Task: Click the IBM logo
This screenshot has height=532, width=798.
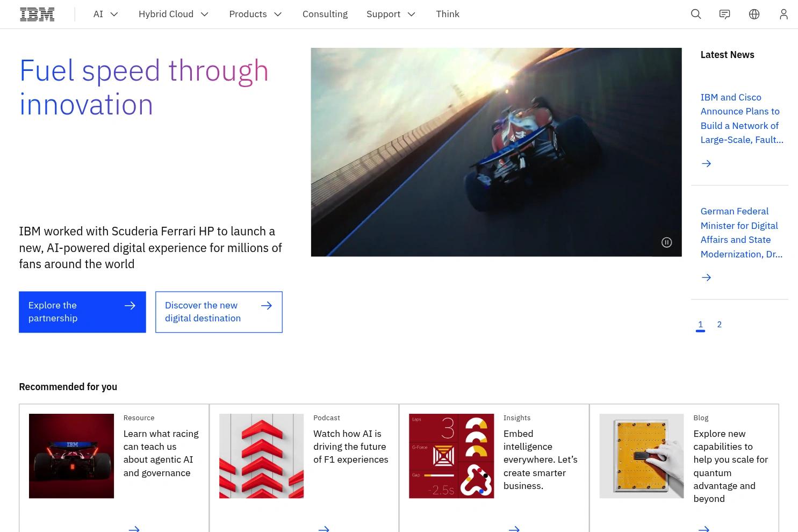Action: [x=37, y=15]
